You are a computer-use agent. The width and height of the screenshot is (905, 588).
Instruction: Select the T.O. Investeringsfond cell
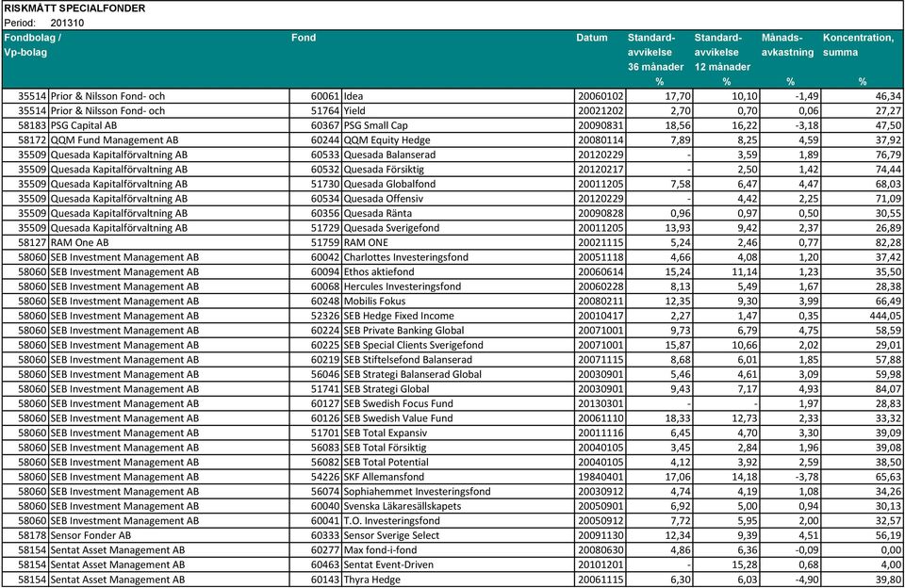pyautogui.click(x=459, y=521)
